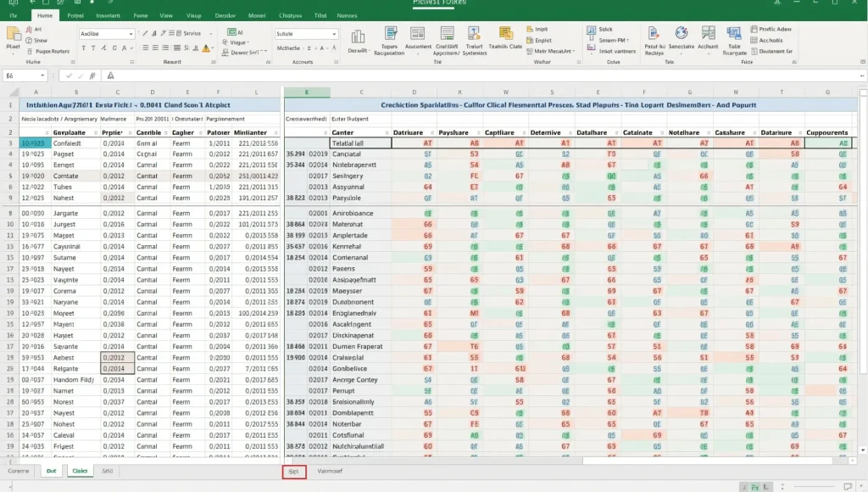This screenshot has width=868, height=492.
Task: Click the Fetaf Iku Recklys icon
Action: click(x=654, y=34)
